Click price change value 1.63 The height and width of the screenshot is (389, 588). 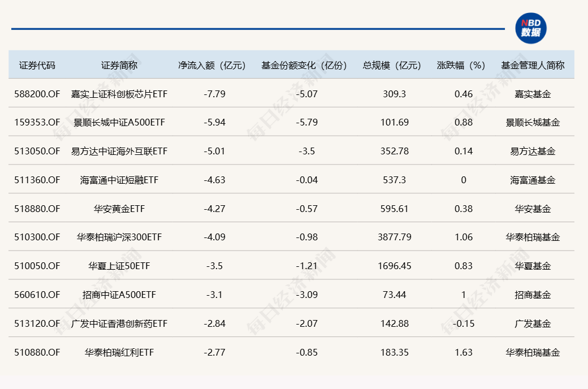click(464, 352)
